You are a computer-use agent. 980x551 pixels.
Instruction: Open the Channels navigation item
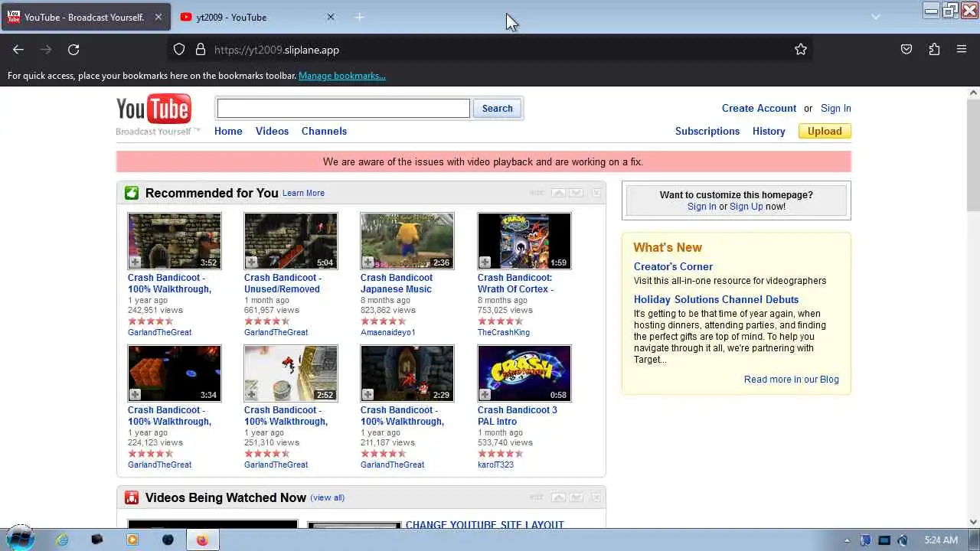[x=324, y=131]
